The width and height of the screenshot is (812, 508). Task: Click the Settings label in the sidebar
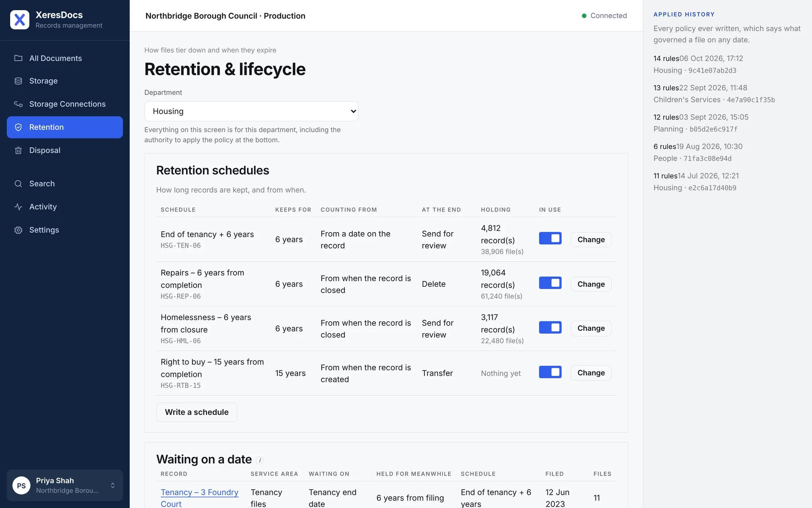coord(44,230)
